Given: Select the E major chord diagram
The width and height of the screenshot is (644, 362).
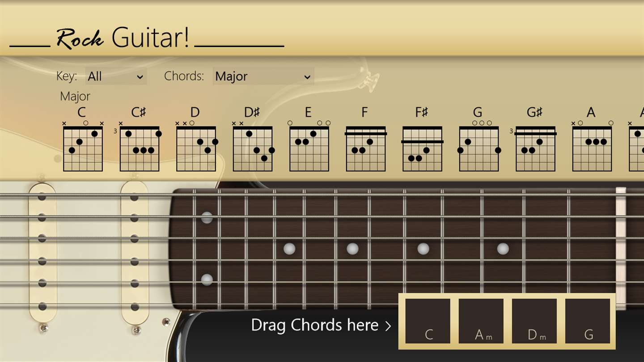Looking at the screenshot, I should point(309,146).
